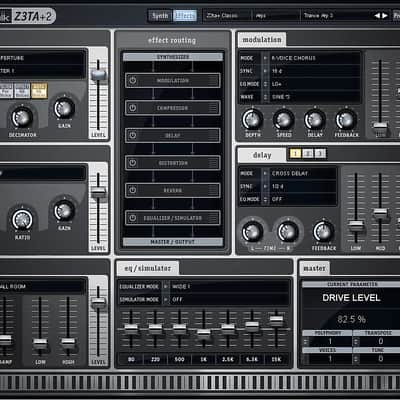400x400 pixels.
Task: Move the 15K EQ band fader
Action: (x=276, y=321)
